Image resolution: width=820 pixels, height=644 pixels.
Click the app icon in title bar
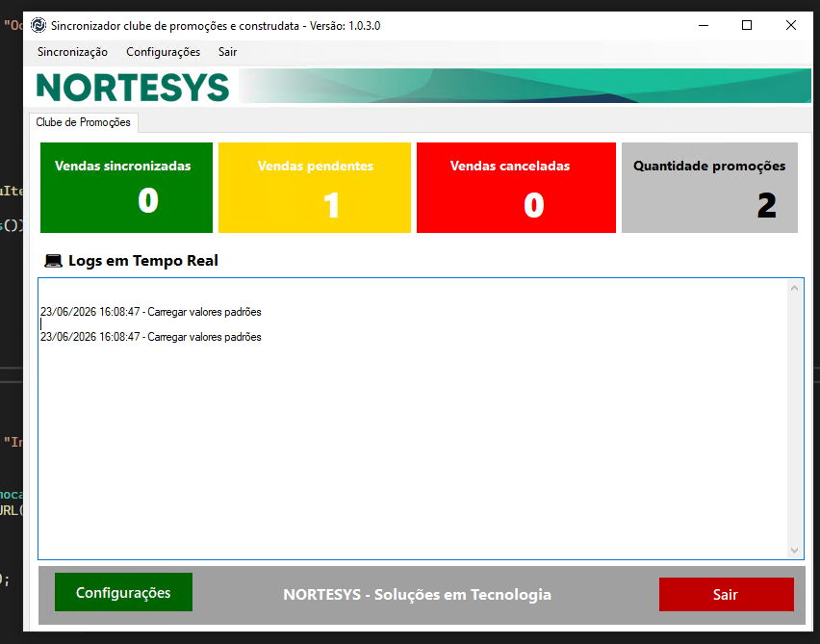coord(38,25)
